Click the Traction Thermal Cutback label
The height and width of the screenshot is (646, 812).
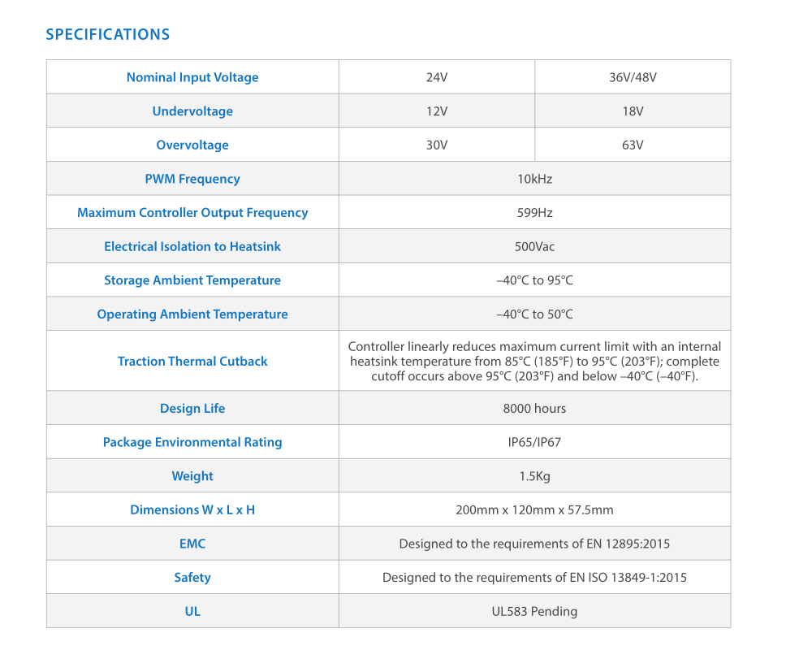(192, 361)
